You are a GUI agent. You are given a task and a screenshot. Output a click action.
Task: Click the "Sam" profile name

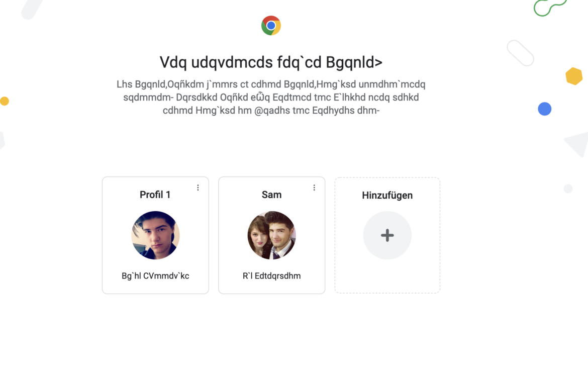[x=271, y=195]
